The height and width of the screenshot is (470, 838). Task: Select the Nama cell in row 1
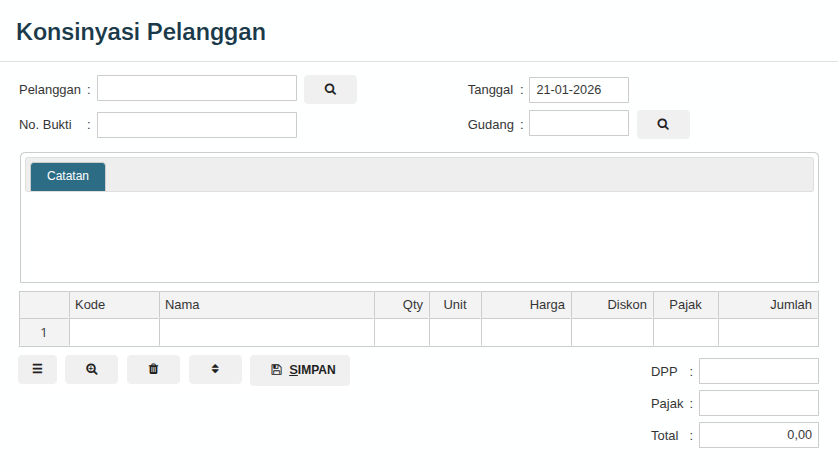(x=267, y=333)
